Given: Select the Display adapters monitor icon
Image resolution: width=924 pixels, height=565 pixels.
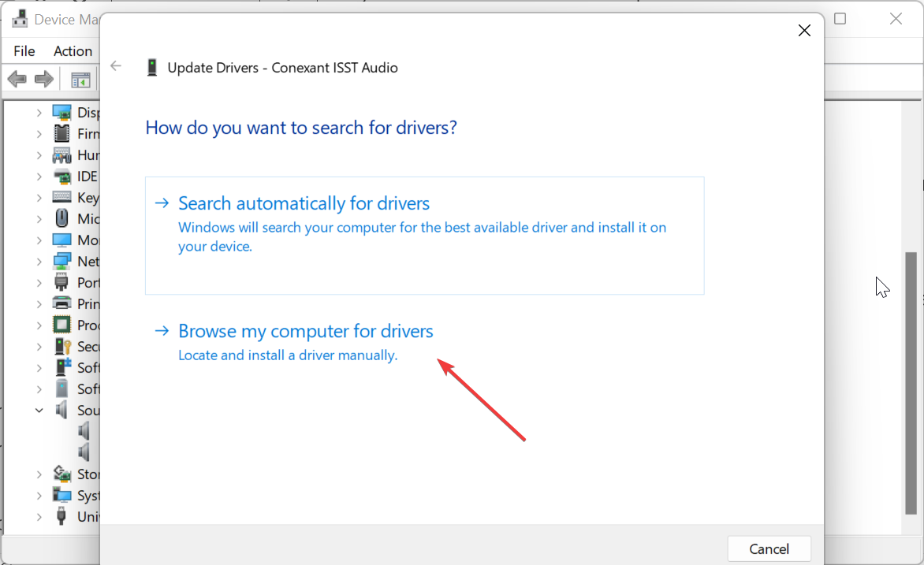Looking at the screenshot, I should pyautogui.click(x=61, y=112).
